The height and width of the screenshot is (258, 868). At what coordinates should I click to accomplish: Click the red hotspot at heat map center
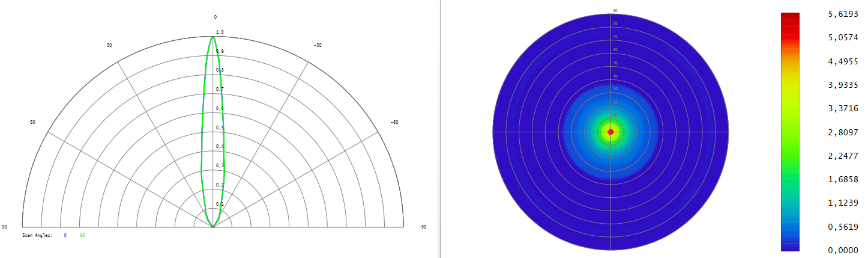tap(611, 132)
